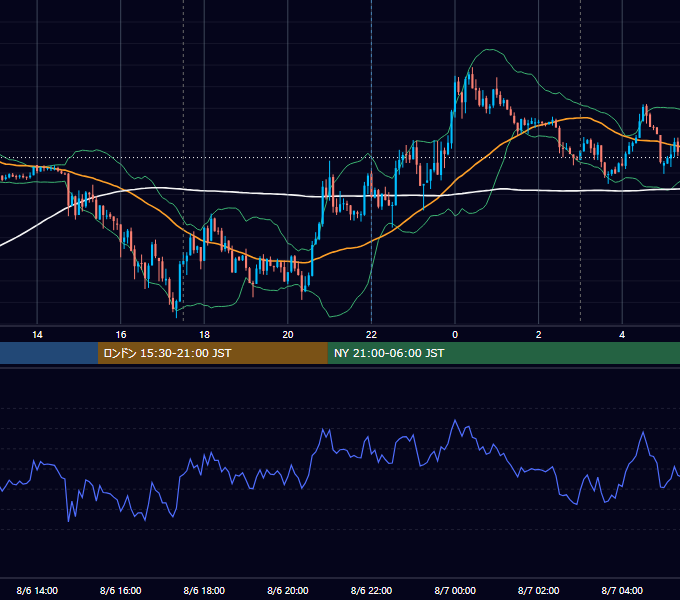The height and width of the screenshot is (600, 680).
Task: Click the 8/7 00:00 indicator axis label
Action: pos(455,590)
